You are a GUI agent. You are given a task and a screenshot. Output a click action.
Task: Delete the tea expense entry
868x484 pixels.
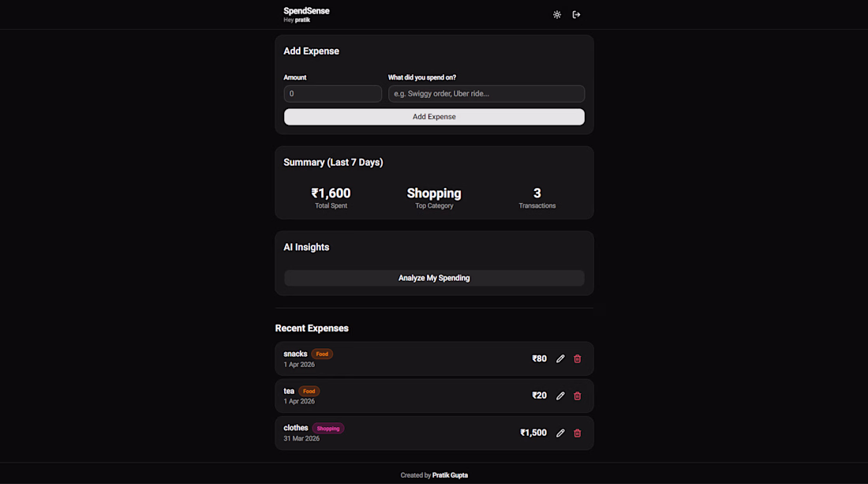[x=578, y=396]
